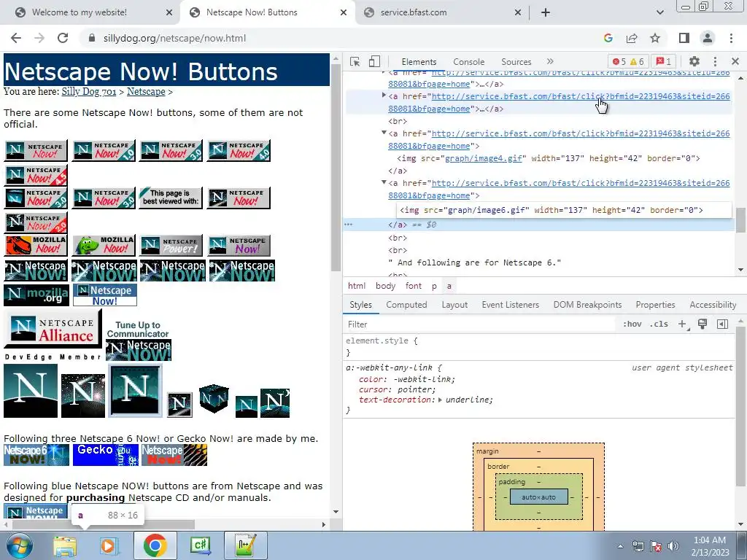The height and width of the screenshot is (560, 747).
Task: Activate the inspect element picker icon
Action: point(355,61)
